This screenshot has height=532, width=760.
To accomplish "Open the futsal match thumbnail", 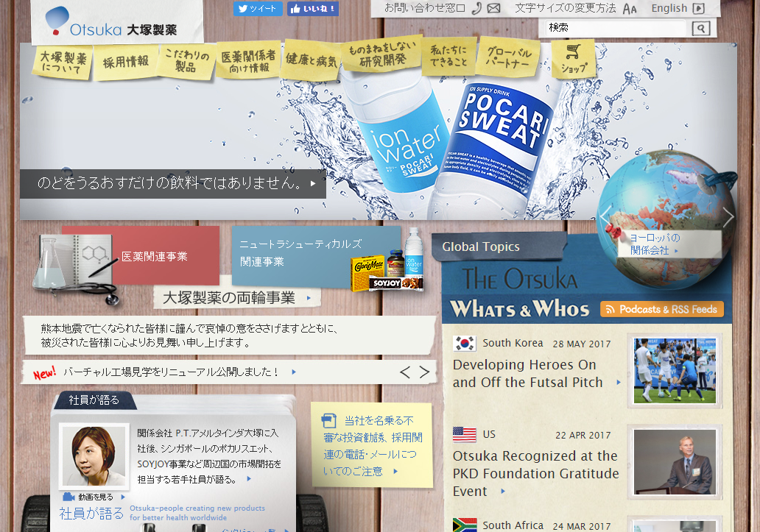I will pyautogui.click(x=675, y=371).
